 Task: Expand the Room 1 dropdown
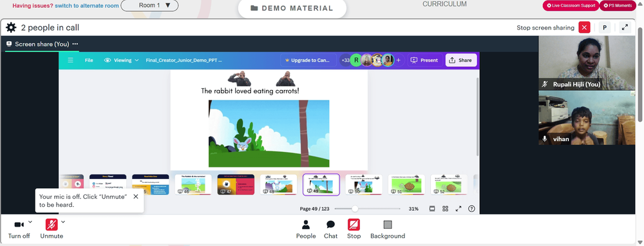(x=149, y=5)
